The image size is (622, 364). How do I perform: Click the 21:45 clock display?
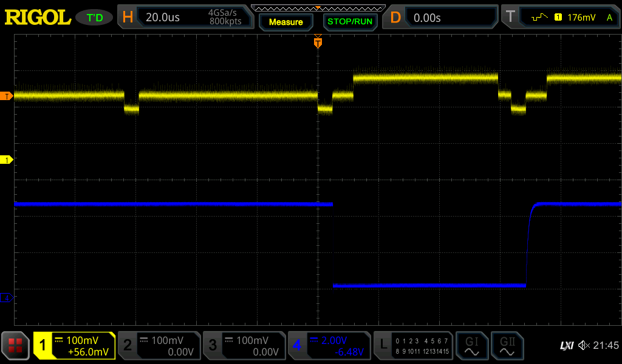pos(606,345)
